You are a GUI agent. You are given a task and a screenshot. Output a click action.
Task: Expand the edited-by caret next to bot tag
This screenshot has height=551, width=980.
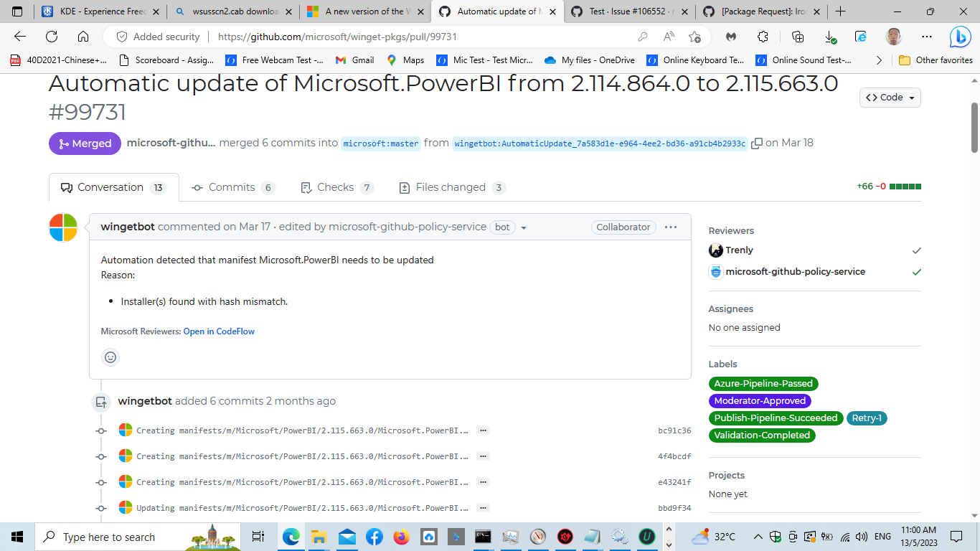pos(524,227)
